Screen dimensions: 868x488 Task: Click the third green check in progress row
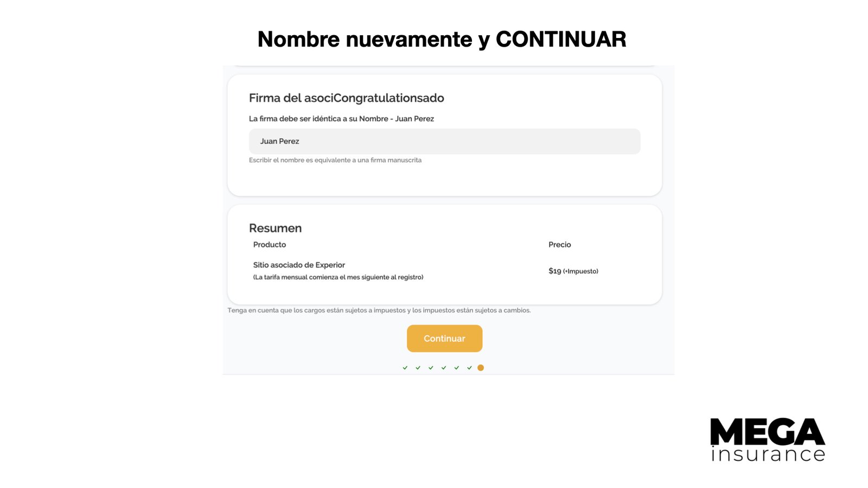[431, 368]
